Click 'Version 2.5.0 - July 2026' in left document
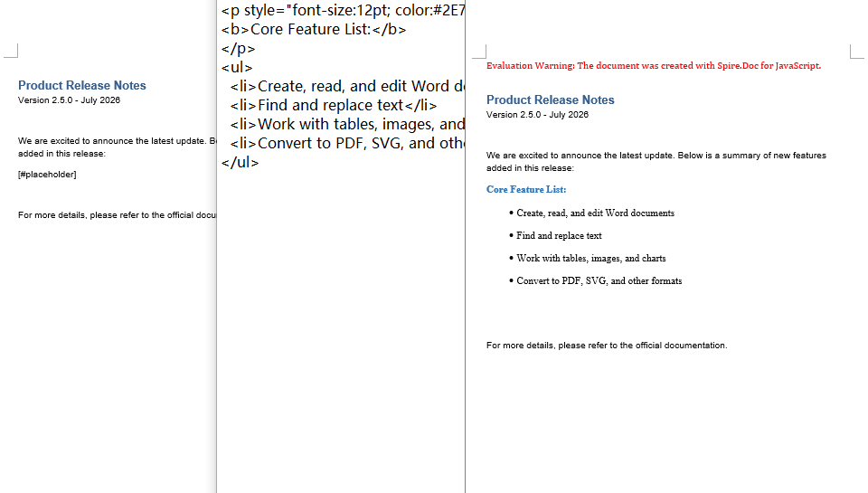868x493 pixels. tap(70, 100)
